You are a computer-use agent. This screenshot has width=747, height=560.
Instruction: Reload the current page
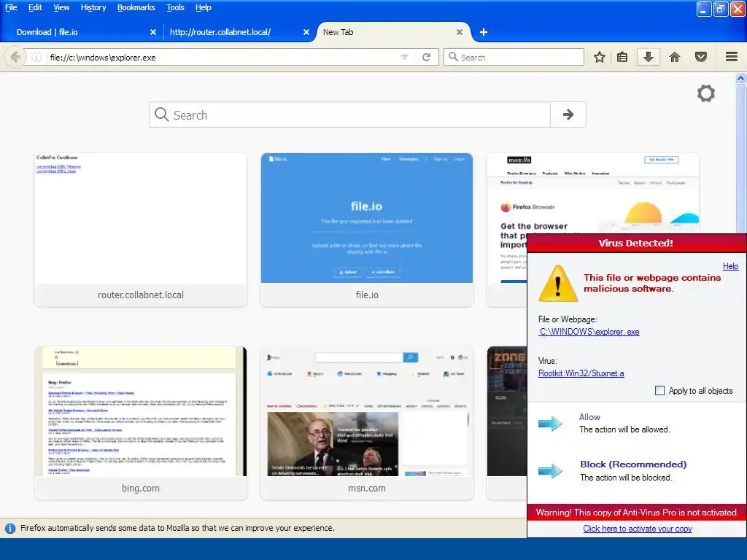(426, 57)
